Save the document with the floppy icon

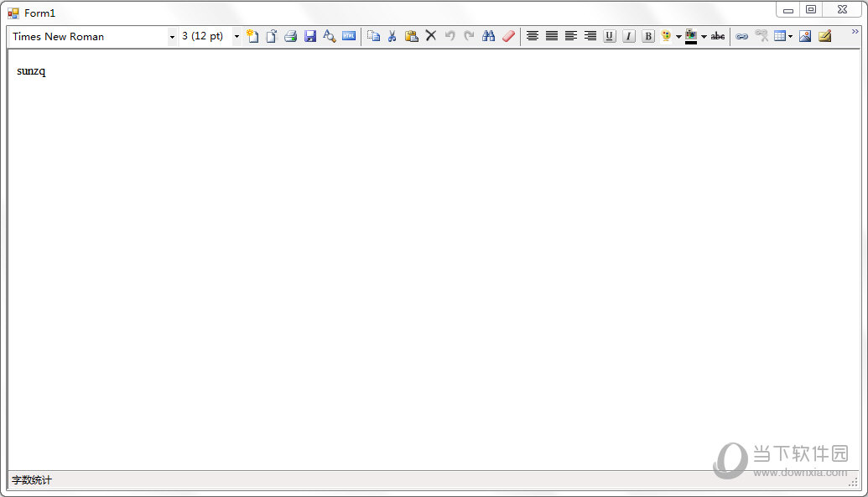point(310,36)
